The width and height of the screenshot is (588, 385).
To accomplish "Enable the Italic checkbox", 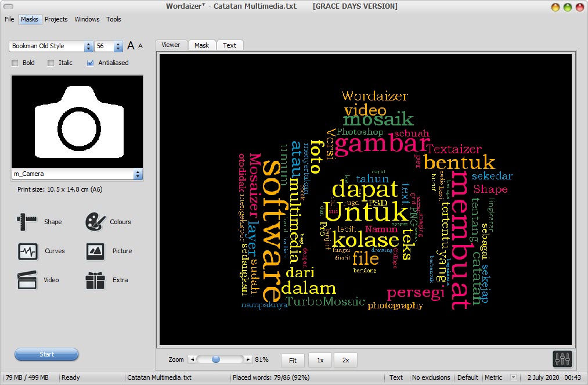I will coord(51,63).
